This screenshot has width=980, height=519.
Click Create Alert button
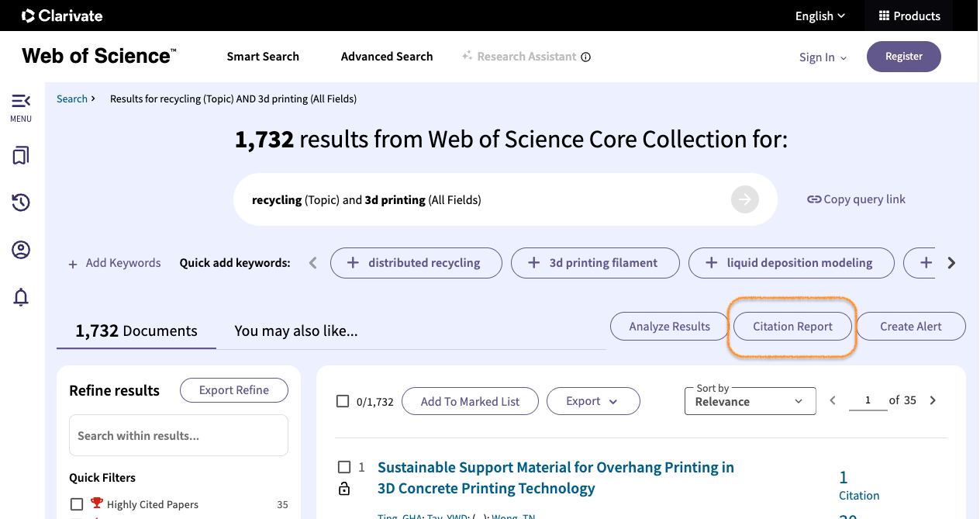911,327
